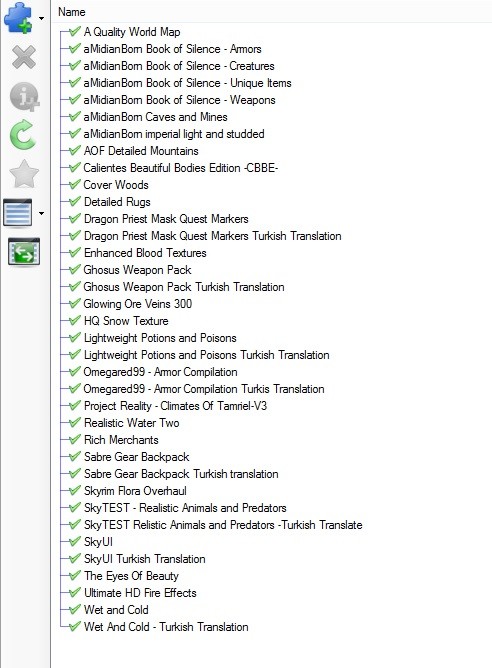Select Lightweight Potions and Poisons
Image resolution: width=492 pixels, height=668 pixels.
pyautogui.click(x=160, y=338)
